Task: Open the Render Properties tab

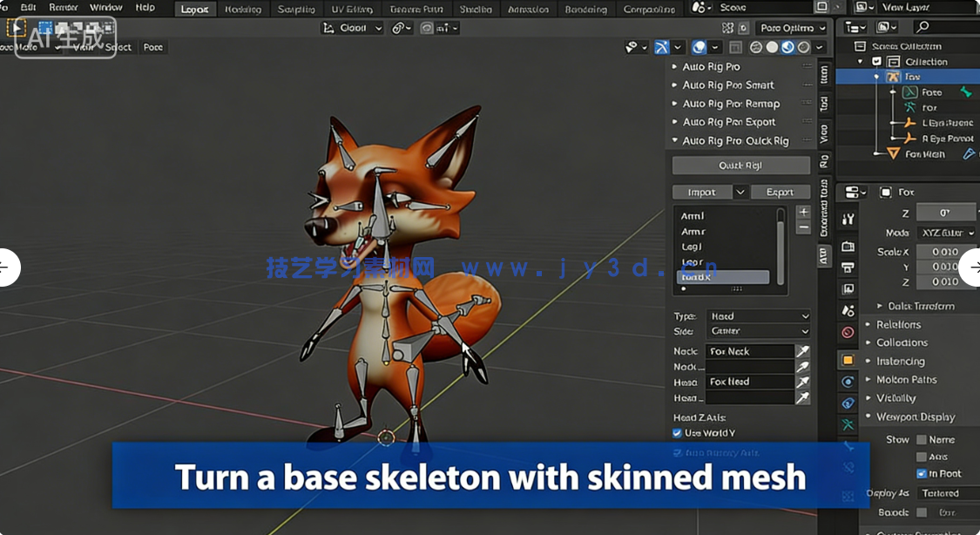Action: pos(848,245)
